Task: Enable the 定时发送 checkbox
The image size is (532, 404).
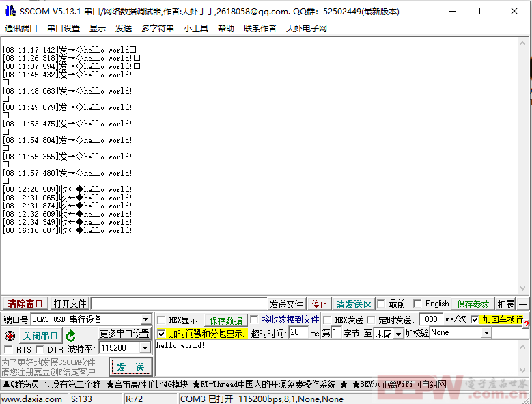Action: click(x=372, y=320)
